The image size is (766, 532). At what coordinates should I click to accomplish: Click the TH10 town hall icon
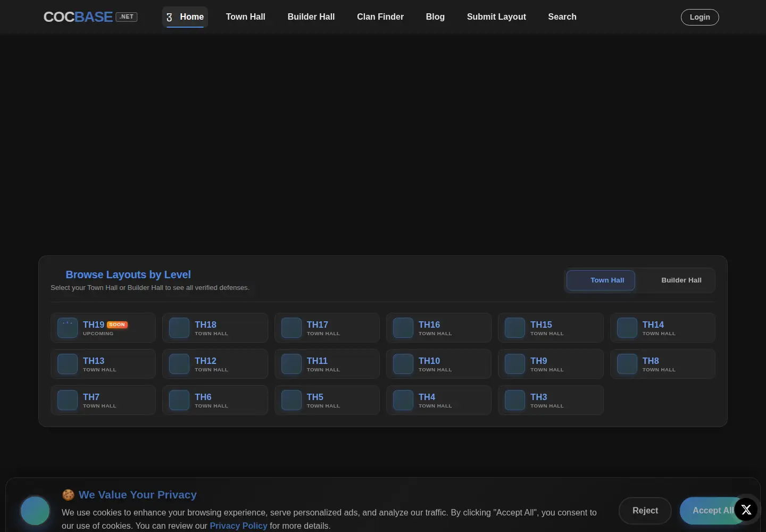[x=403, y=364]
